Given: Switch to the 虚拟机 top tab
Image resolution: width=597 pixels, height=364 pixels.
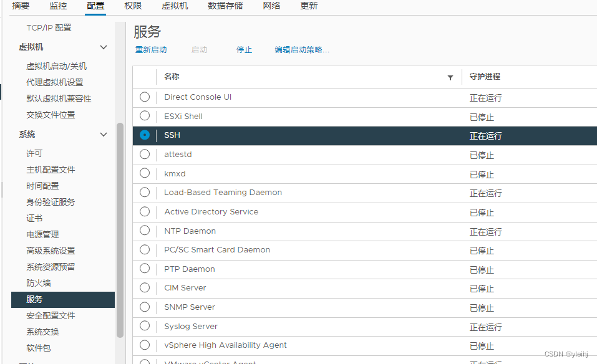Looking at the screenshot, I should [x=175, y=6].
